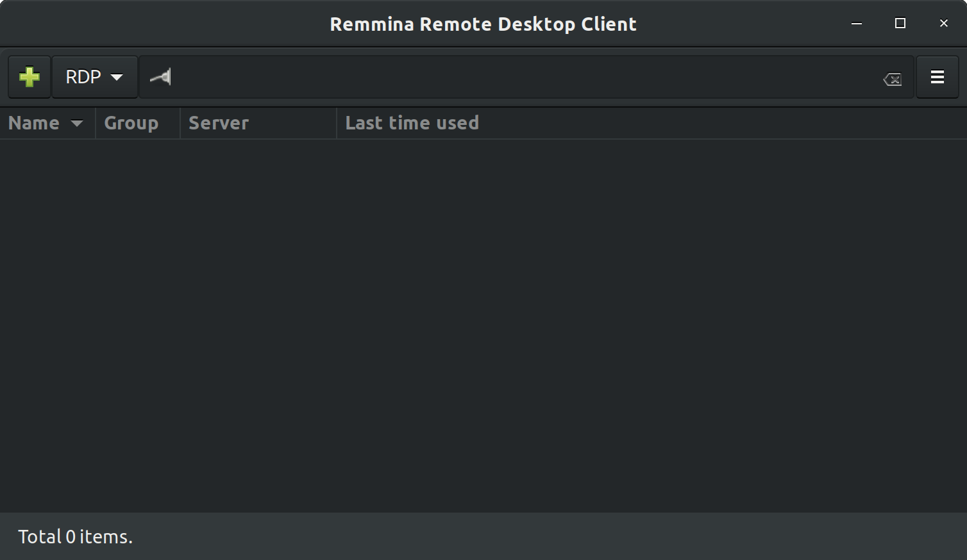Open the hamburger main menu
This screenshot has width=967, height=560.
(x=938, y=77)
